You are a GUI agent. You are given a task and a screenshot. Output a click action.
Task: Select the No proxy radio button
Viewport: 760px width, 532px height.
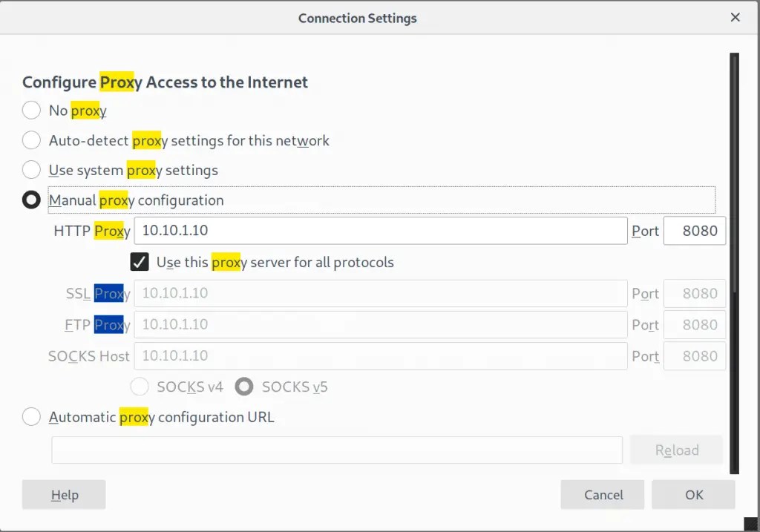[31, 110]
